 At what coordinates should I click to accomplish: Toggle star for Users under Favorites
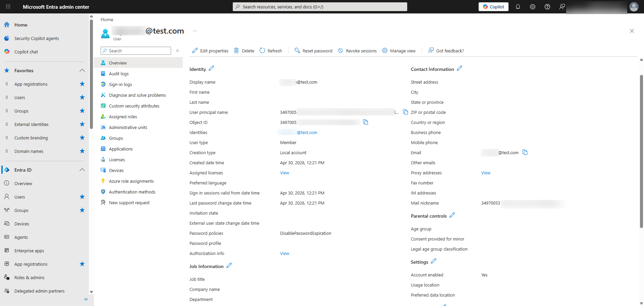(x=82, y=97)
